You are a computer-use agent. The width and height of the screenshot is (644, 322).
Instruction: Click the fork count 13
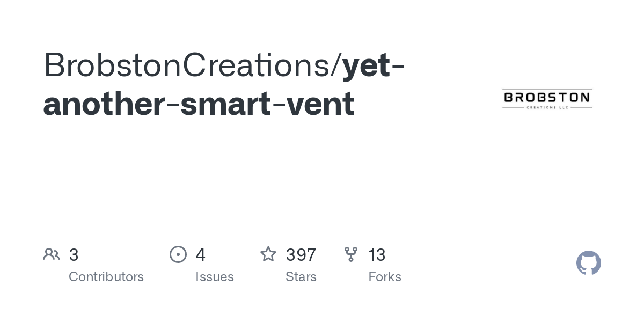[377, 255]
